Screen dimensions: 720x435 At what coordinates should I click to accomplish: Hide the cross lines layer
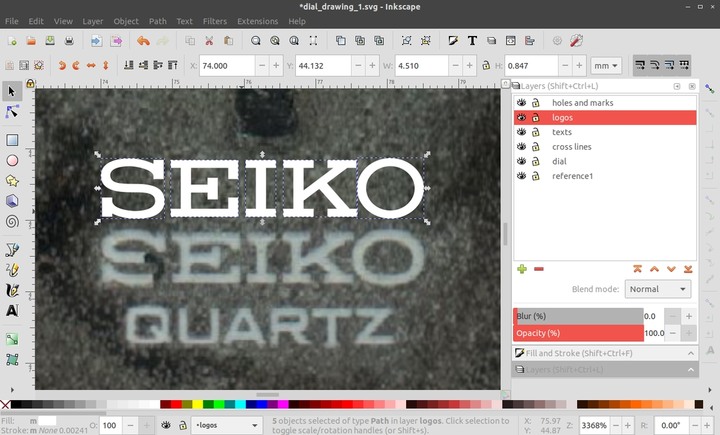coord(521,147)
